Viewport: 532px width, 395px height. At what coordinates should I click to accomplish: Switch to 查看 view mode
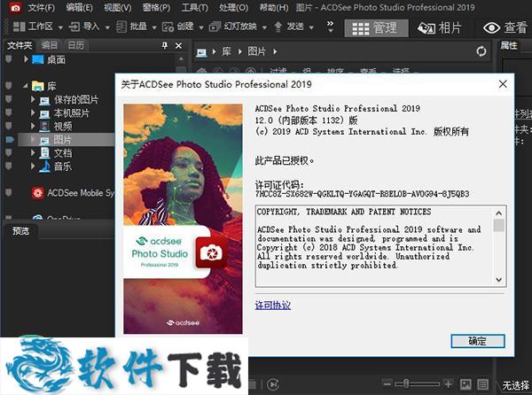(505, 27)
